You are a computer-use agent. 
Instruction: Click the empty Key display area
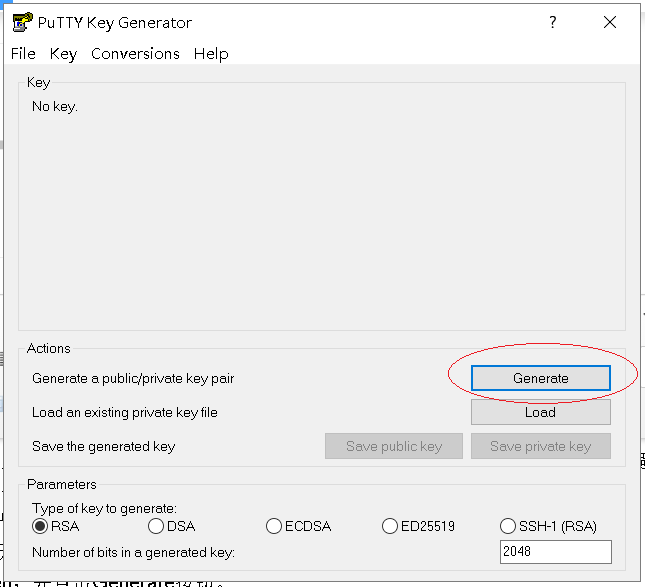322,220
